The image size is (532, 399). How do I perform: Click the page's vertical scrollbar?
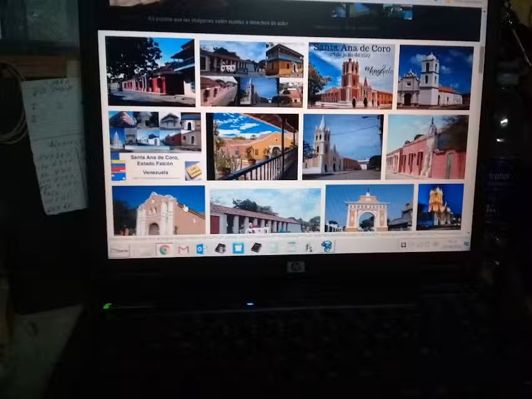coord(481,63)
